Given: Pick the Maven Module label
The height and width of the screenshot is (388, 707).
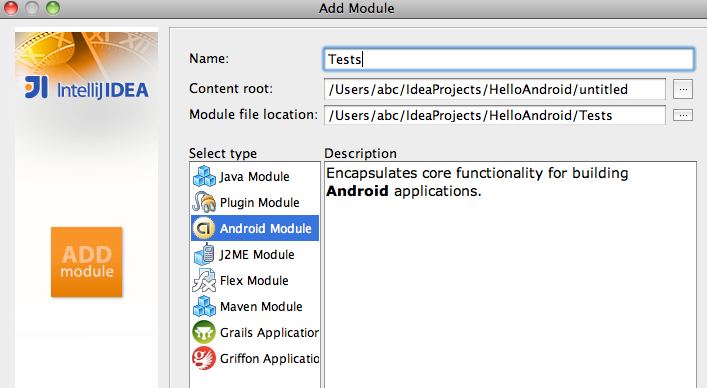Looking at the screenshot, I should 261,306.
